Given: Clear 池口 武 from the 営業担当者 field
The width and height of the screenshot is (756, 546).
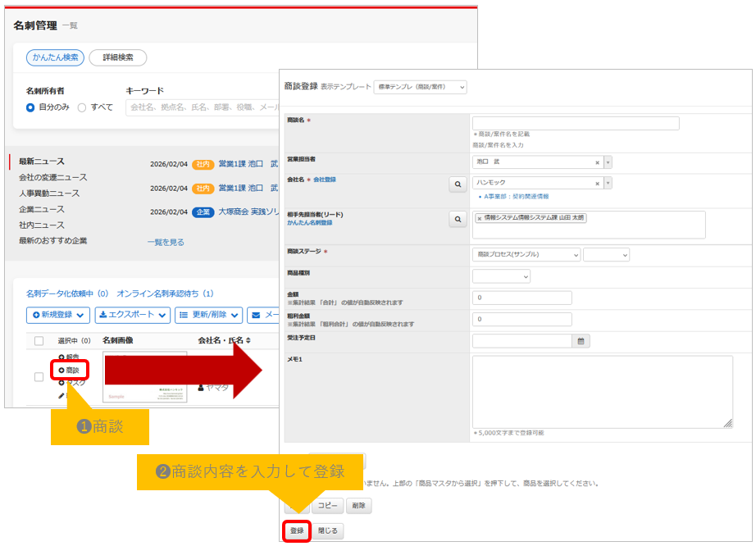Looking at the screenshot, I should pyautogui.click(x=597, y=162).
